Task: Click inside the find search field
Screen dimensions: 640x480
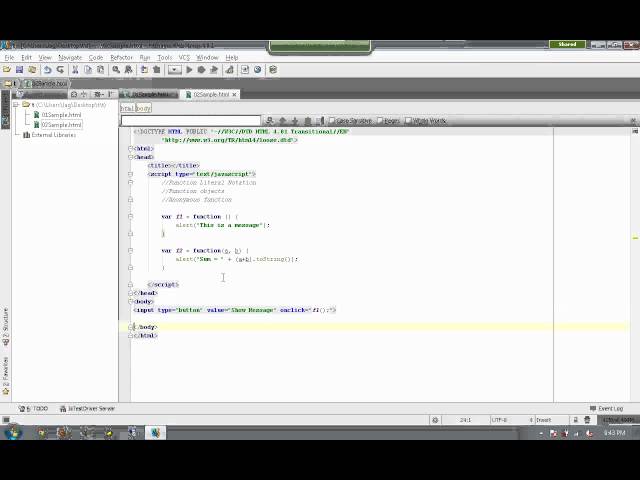Action: [191, 121]
